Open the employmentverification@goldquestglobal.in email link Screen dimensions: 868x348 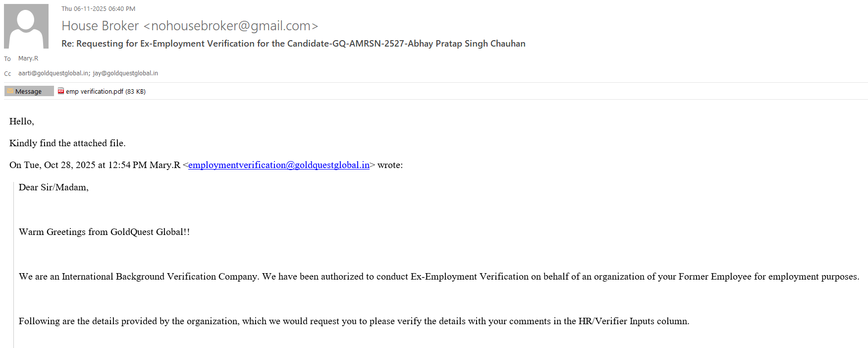(x=278, y=165)
